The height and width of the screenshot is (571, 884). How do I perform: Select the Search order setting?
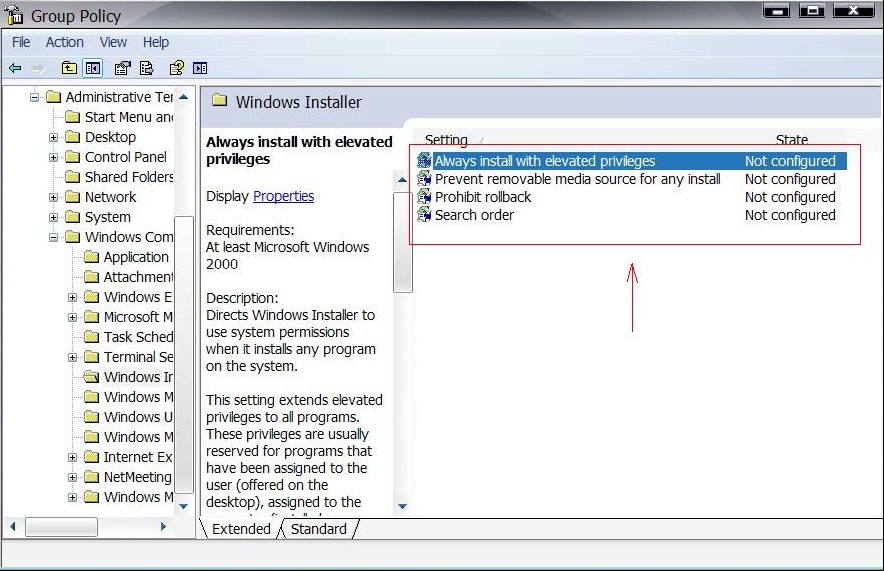474,215
